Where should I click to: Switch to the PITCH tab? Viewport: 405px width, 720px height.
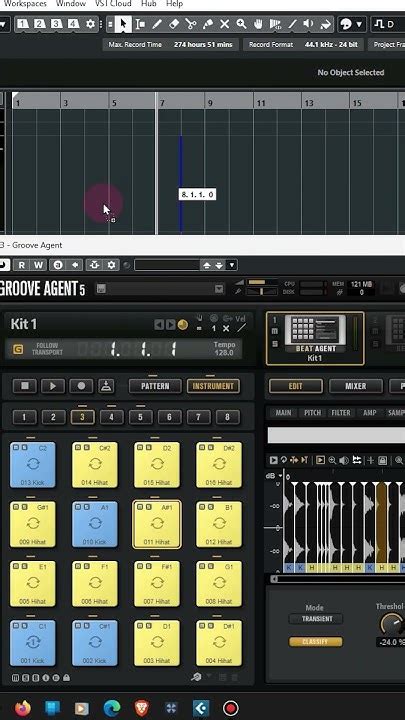312,413
